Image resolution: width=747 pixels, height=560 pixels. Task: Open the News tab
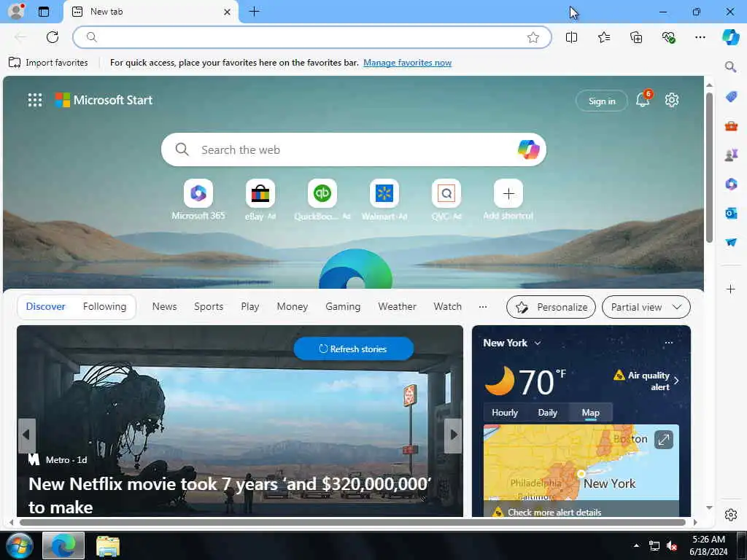coord(164,307)
